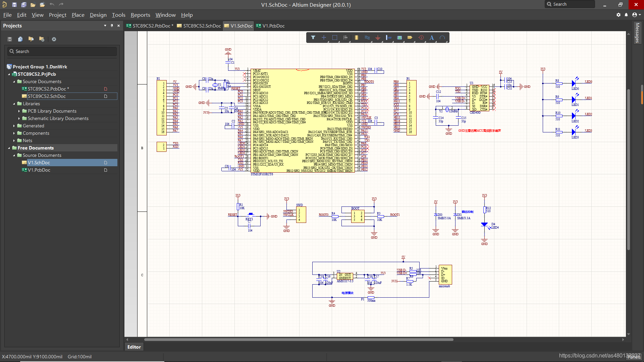Viewport: 644px width, 362px height.
Task: Select V1.SchDoc in project tree
Action: coord(39,162)
